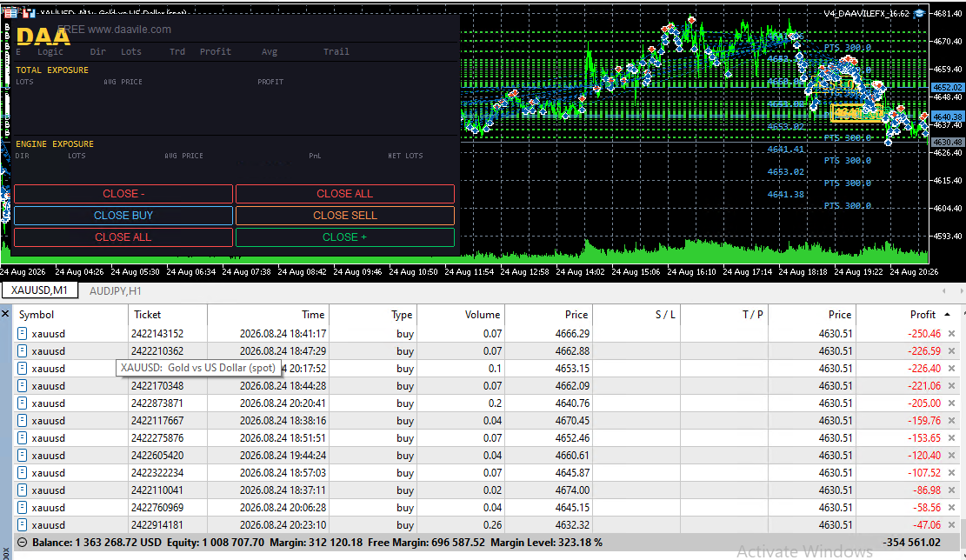Image resolution: width=966 pixels, height=560 pixels.
Task: Click the trade icon for ticket 2422914181
Action: click(x=23, y=525)
